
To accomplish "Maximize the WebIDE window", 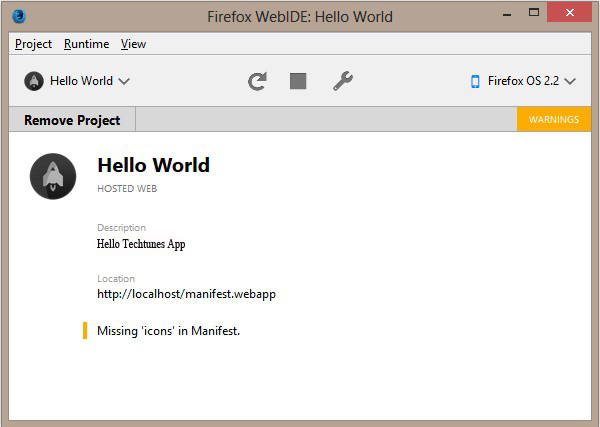I will click(x=534, y=13).
